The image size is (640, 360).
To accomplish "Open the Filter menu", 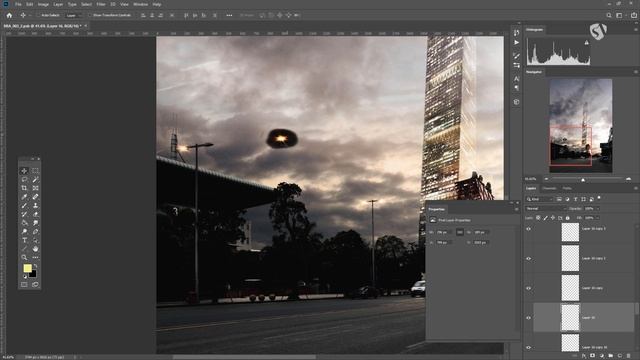I will pyautogui.click(x=101, y=4).
